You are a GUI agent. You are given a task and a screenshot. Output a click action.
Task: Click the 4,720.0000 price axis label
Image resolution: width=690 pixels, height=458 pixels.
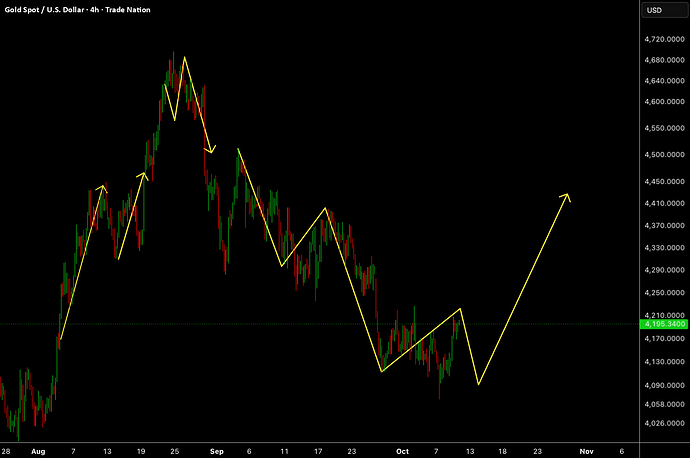click(664, 39)
